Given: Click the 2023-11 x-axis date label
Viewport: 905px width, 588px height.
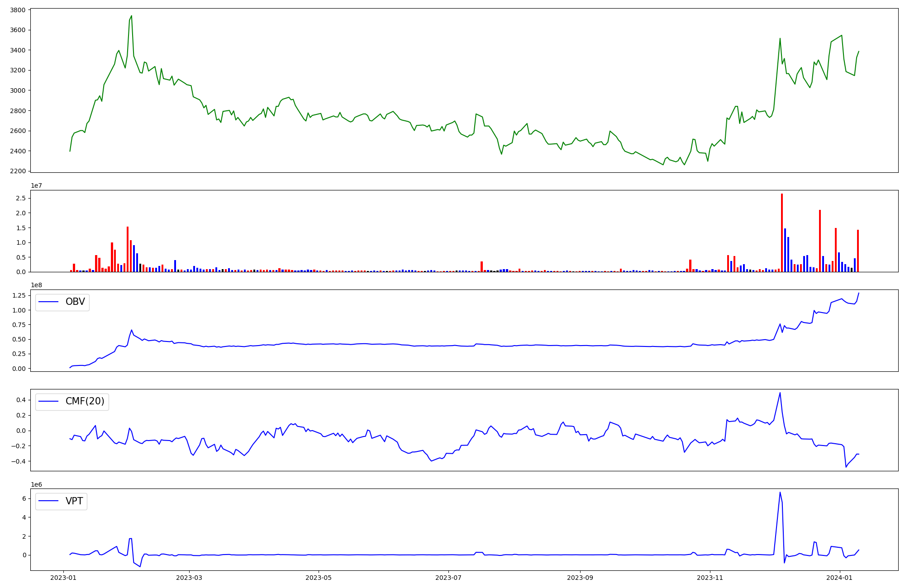Looking at the screenshot, I should [710, 578].
